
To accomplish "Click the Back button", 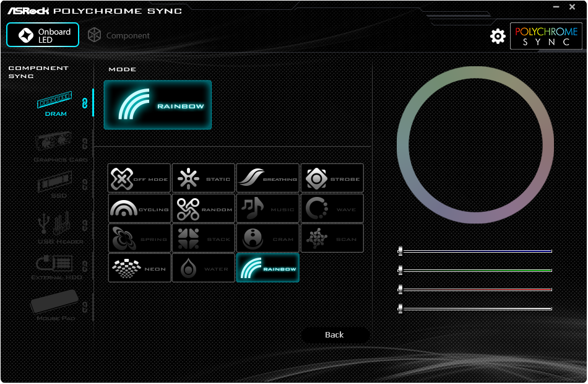I will 335,335.
